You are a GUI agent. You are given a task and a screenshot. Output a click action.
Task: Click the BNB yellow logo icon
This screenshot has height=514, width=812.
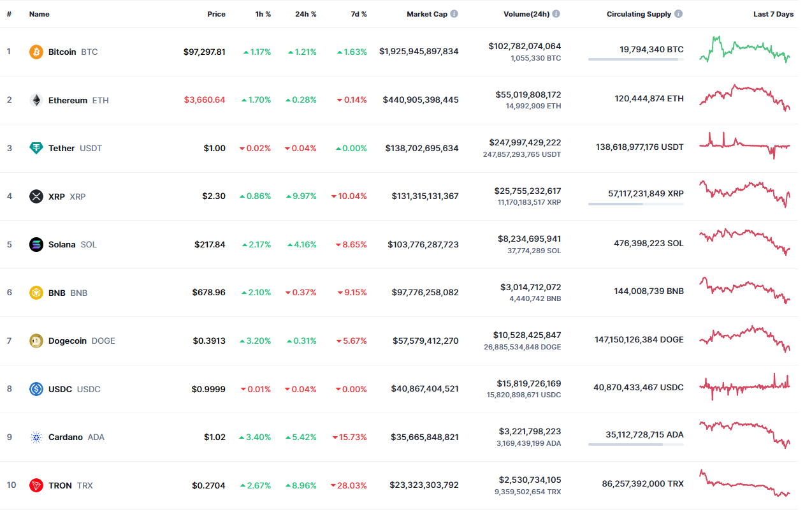point(36,293)
